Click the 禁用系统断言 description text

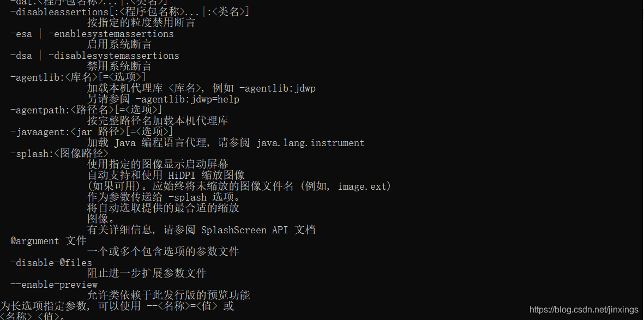pyautogui.click(x=119, y=67)
